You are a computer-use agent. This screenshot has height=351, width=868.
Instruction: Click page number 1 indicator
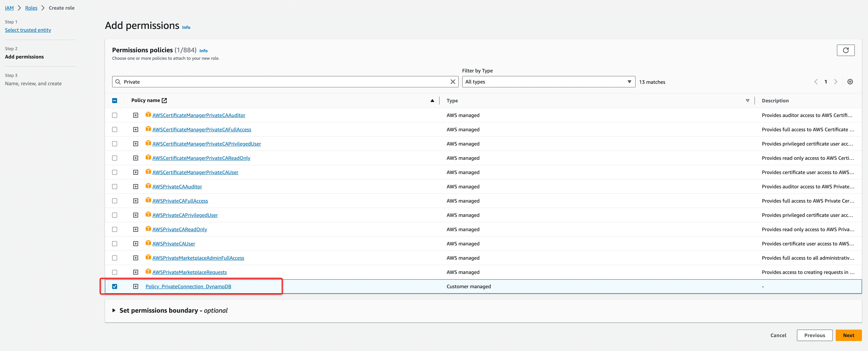pyautogui.click(x=826, y=82)
